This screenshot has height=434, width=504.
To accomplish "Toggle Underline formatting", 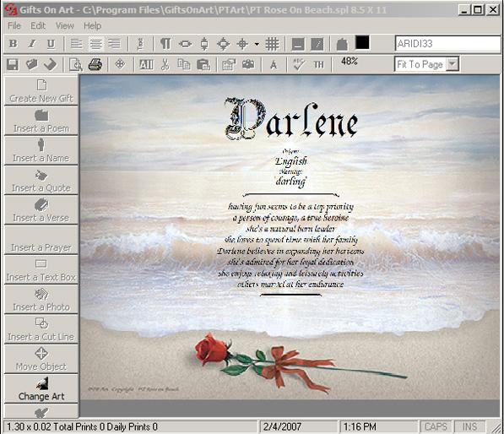I will point(51,44).
